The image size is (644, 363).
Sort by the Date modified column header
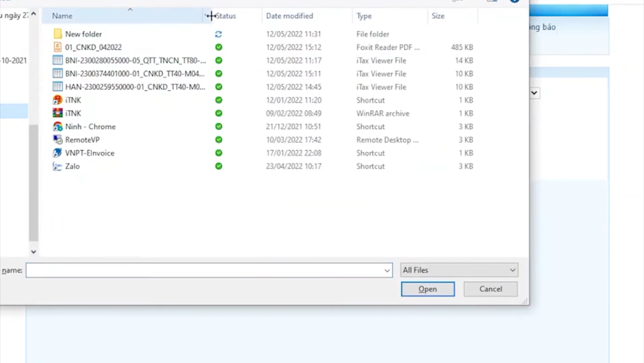pos(289,16)
